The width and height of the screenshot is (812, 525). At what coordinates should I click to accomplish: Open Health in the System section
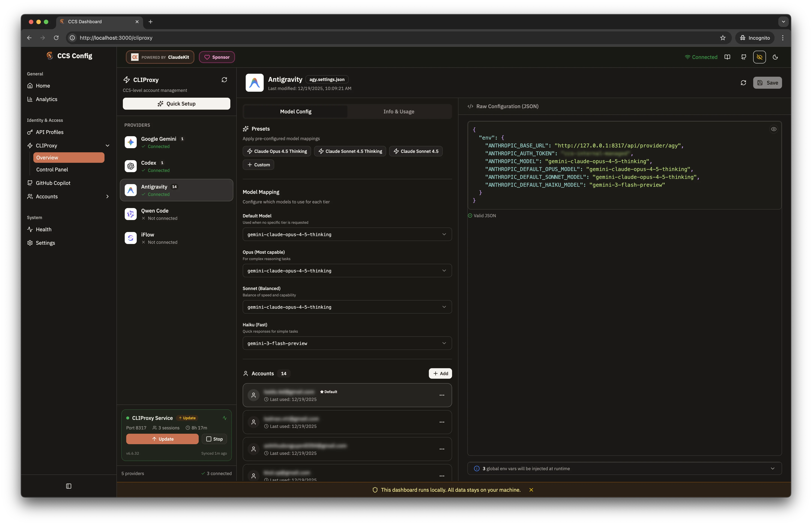pyautogui.click(x=43, y=229)
